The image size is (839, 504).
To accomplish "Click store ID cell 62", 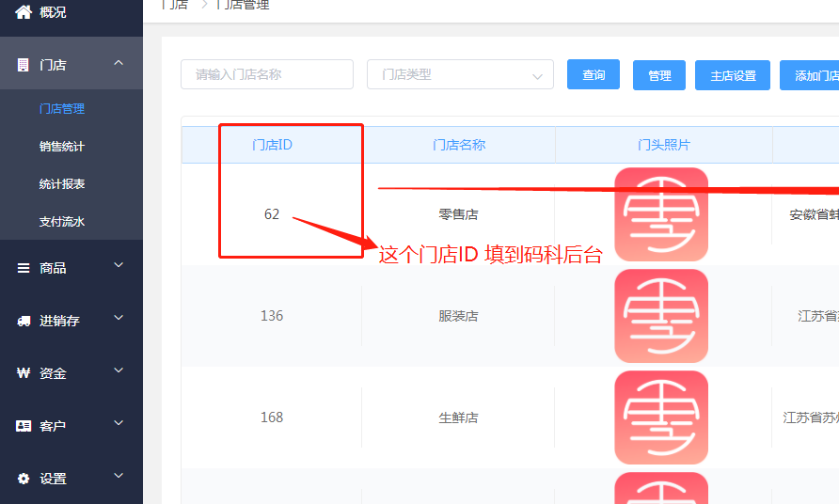I will click(x=272, y=214).
